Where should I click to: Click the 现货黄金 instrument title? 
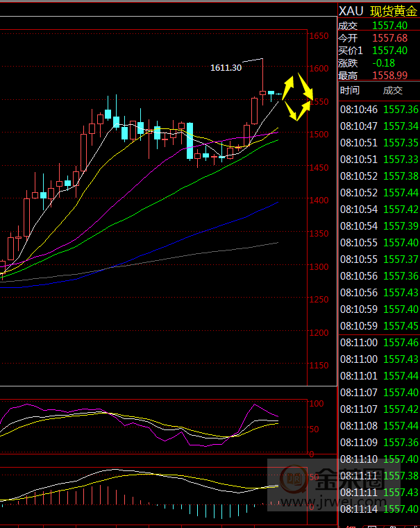coord(394,11)
